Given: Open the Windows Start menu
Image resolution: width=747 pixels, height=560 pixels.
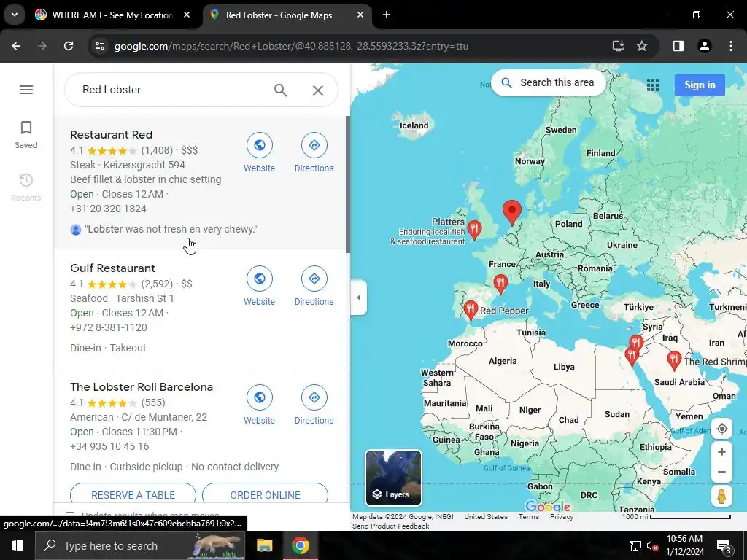Looking at the screenshot, I should (x=18, y=545).
